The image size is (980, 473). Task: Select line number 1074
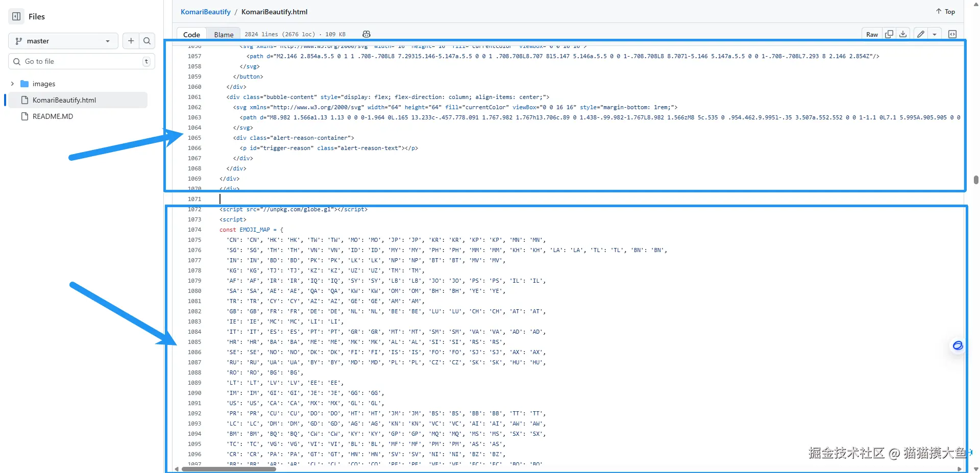[194, 230]
